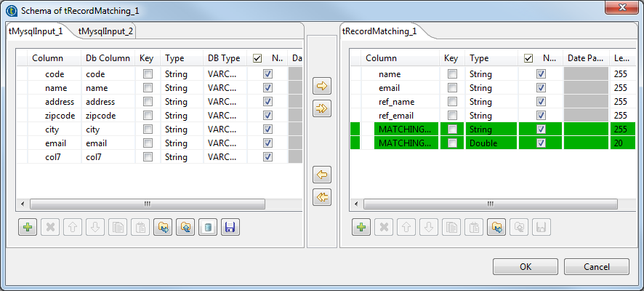The height and width of the screenshot is (291, 644).
Task: Switch to the tMysqlInput_2 tab
Action: click(x=105, y=31)
